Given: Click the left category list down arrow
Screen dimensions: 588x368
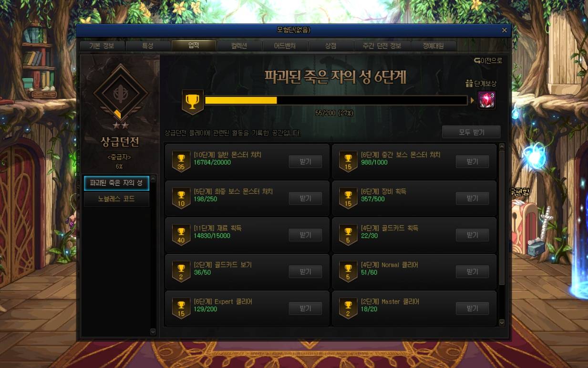Looking at the screenshot, I should pos(153,331).
